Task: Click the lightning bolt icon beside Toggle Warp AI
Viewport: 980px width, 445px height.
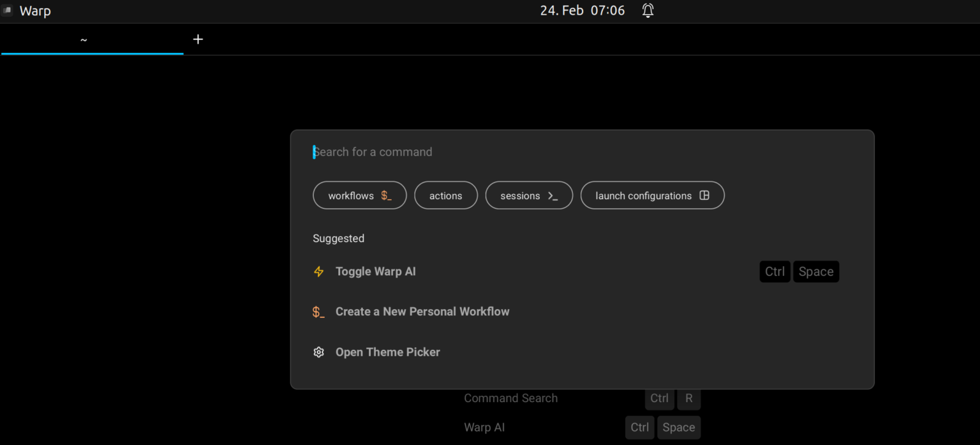Action: coord(318,271)
